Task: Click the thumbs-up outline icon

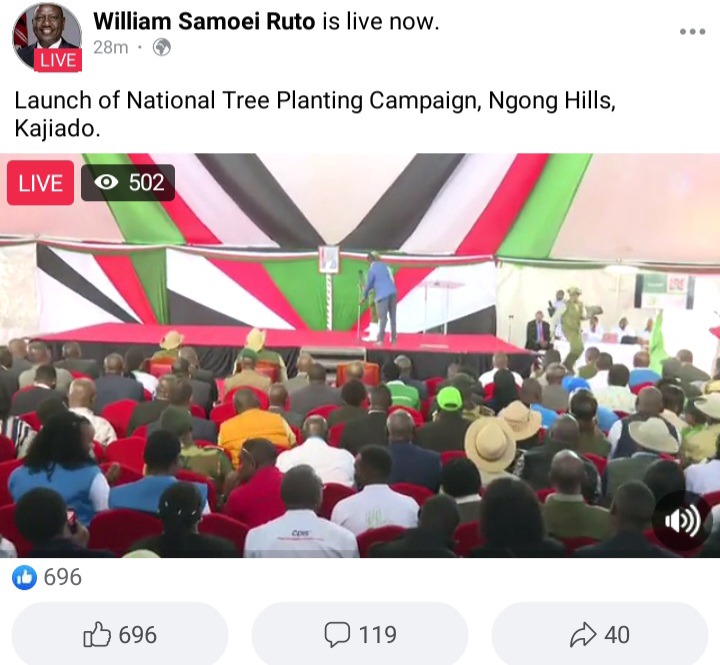Action: (x=97, y=634)
